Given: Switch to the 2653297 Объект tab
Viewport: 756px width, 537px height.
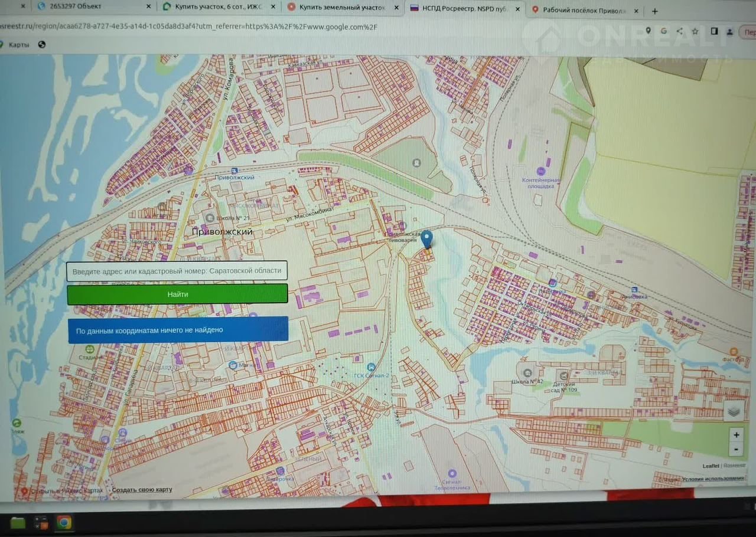Looking at the screenshot, I should [x=89, y=6].
